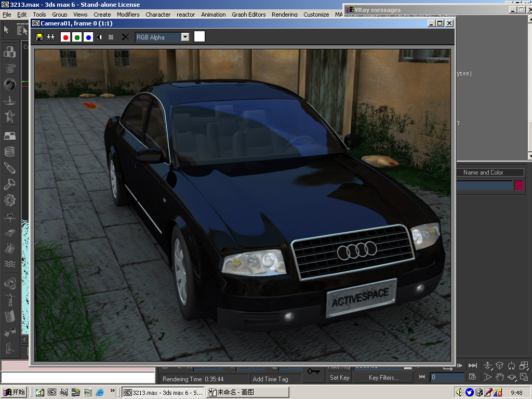
Task: Save the rendered bitmap with the floppy icon
Action: tap(39, 37)
